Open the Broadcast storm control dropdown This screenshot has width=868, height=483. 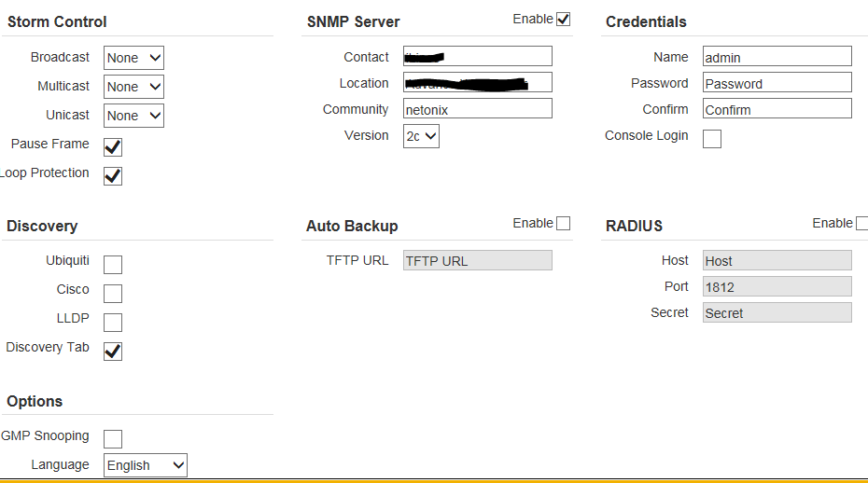133,58
